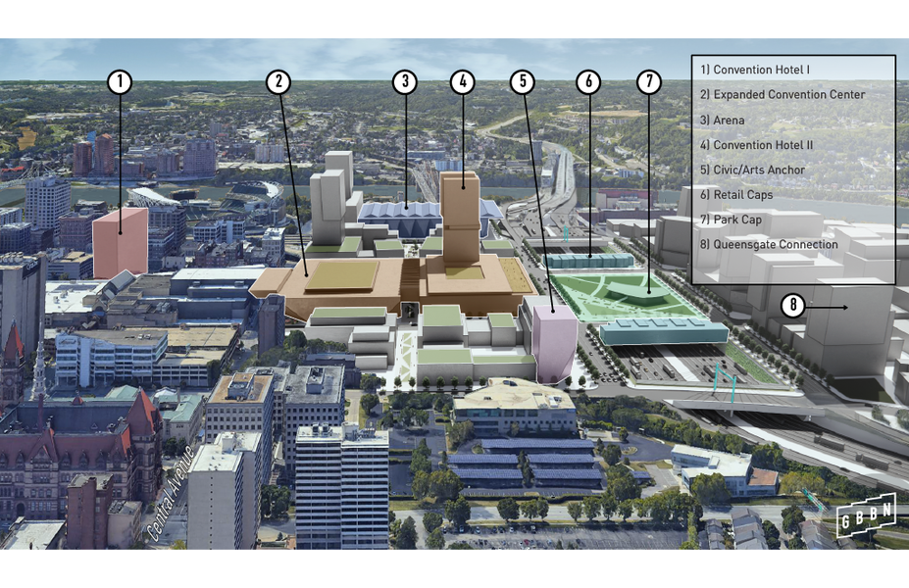Select legend entry '4) Convention Hotel II'
Image resolution: width=909 pixels, height=588 pixels.
click(x=756, y=145)
